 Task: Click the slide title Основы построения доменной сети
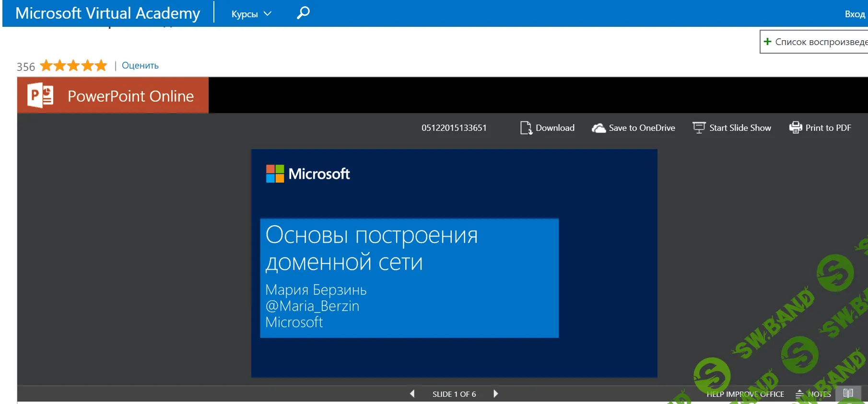[371, 248]
